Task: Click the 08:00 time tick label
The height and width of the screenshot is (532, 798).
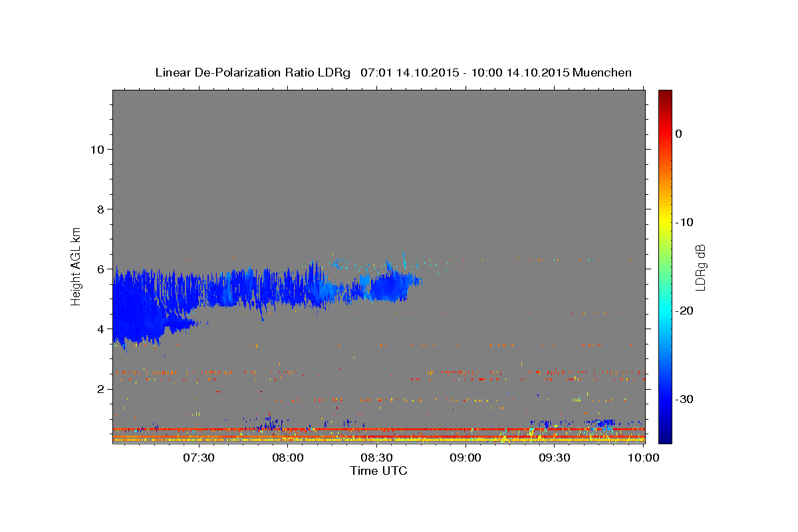Action: 288,458
